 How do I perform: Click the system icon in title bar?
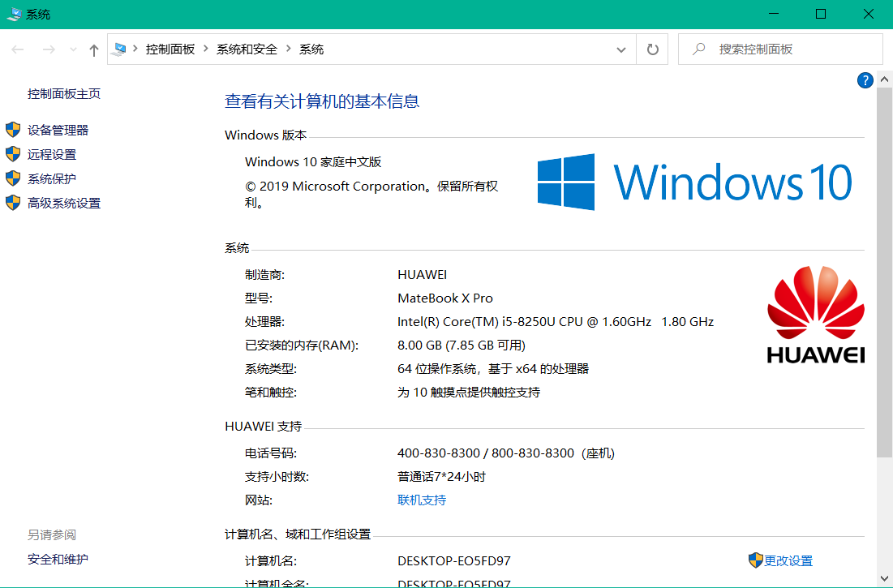(14, 15)
